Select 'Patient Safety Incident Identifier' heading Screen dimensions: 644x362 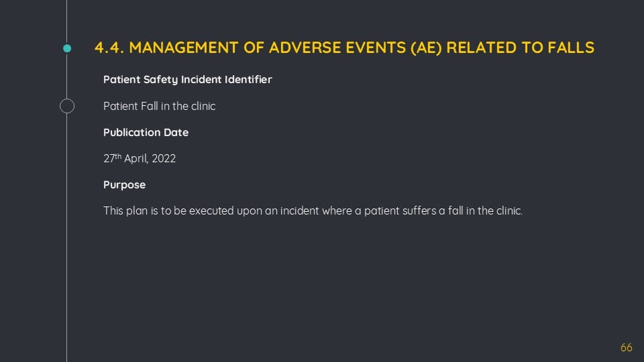pyautogui.click(x=187, y=80)
